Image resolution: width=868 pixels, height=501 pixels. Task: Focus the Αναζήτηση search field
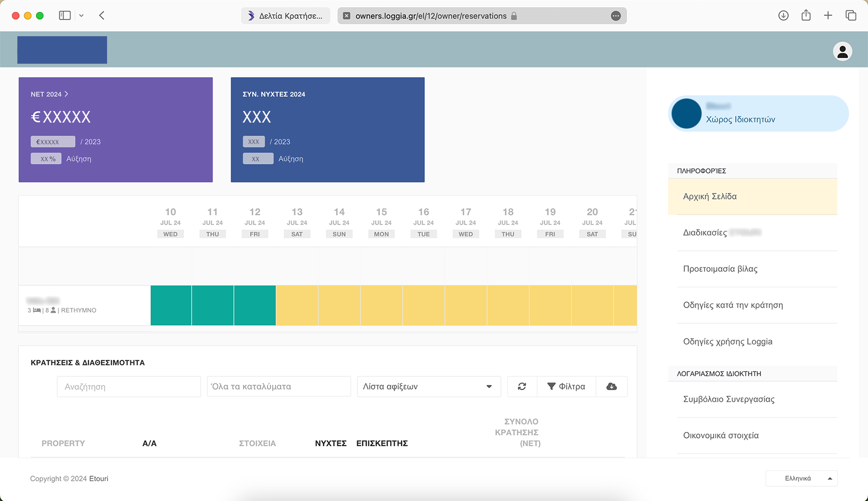pos(129,387)
